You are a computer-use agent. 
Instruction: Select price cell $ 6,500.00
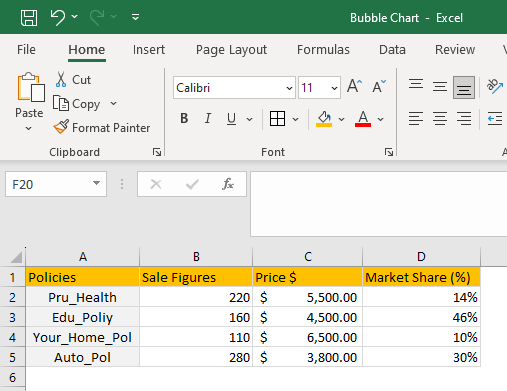coord(308,337)
